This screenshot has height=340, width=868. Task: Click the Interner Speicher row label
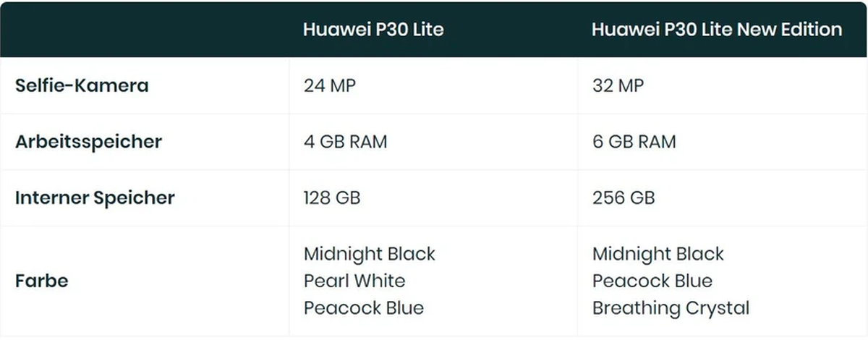[95, 197]
